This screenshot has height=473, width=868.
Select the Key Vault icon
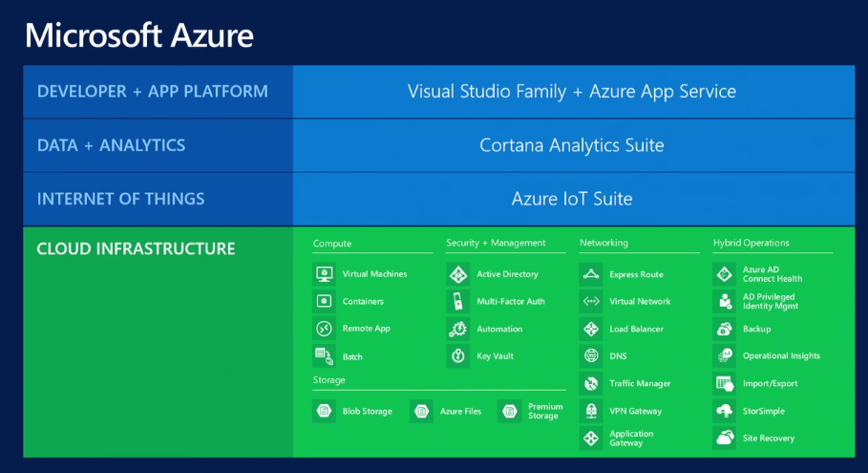[457, 356]
